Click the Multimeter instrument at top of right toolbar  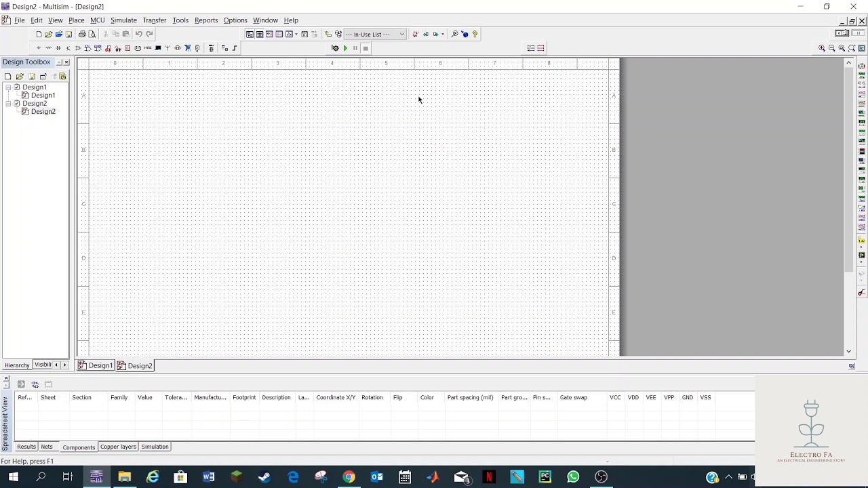point(862,66)
